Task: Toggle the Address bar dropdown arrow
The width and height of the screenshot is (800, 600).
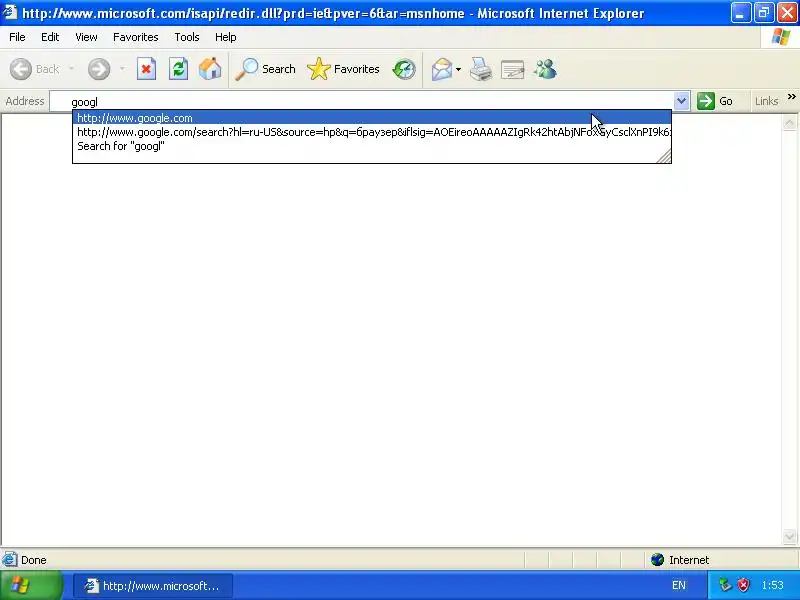Action: 681,101
